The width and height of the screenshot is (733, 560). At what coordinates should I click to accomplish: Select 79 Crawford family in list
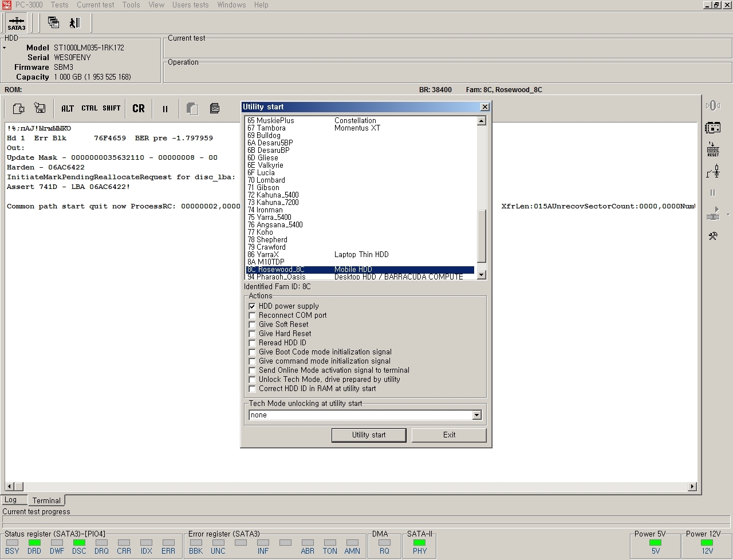coord(360,247)
